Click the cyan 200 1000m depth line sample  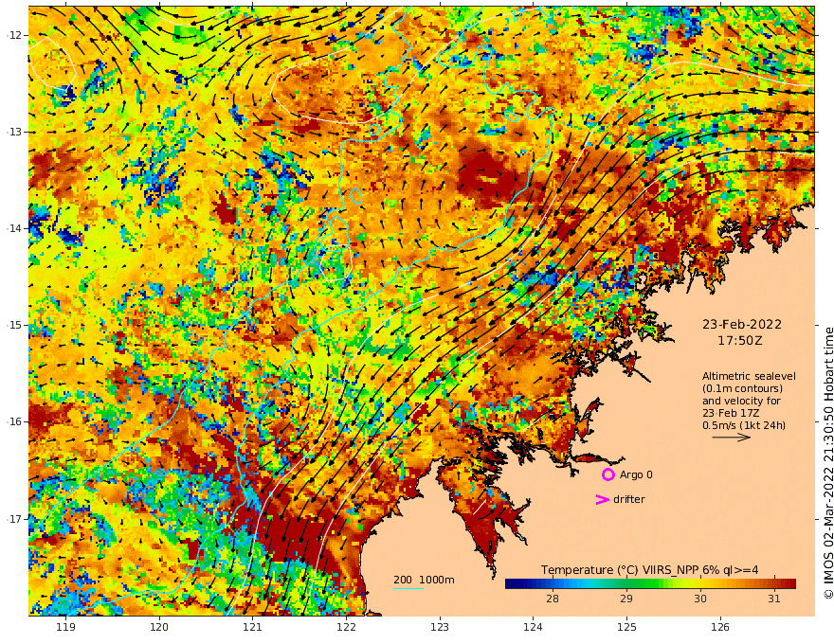408,588
